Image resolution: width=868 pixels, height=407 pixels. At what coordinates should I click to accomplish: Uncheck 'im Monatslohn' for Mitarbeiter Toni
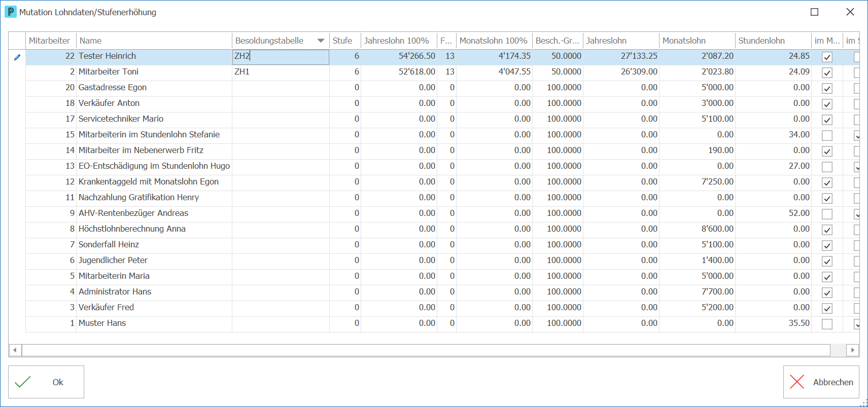[827, 73]
